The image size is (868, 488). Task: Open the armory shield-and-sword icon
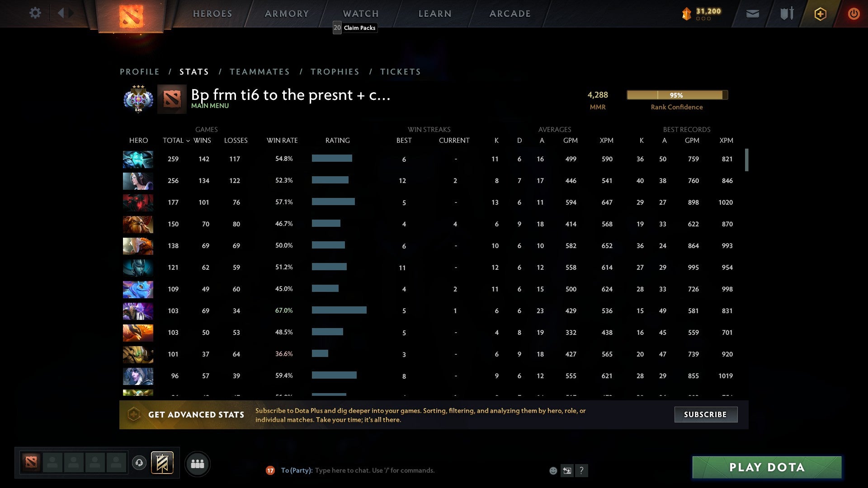pyautogui.click(x=787, y=14)
